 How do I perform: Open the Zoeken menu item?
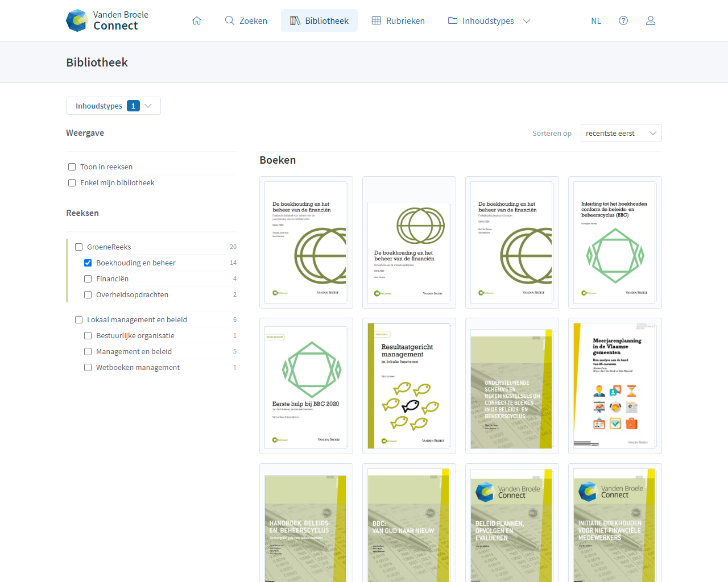click(x=246, y=20)
